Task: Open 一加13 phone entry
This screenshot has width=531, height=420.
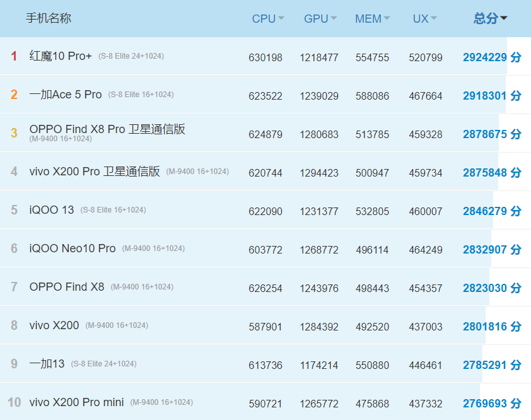Action: (47, 364)
